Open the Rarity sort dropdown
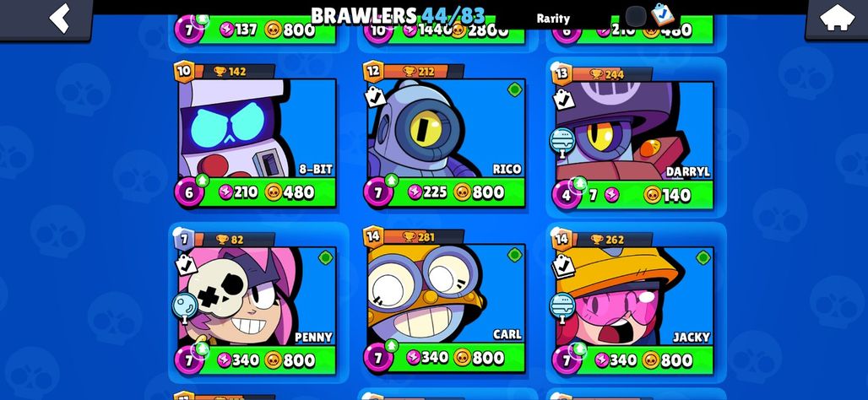 tap(553, 19)
